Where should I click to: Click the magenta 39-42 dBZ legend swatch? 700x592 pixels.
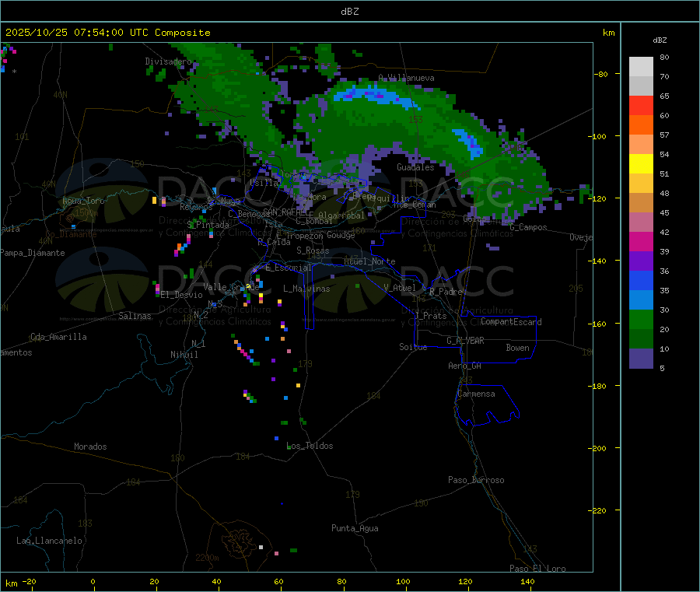(641, 241)
